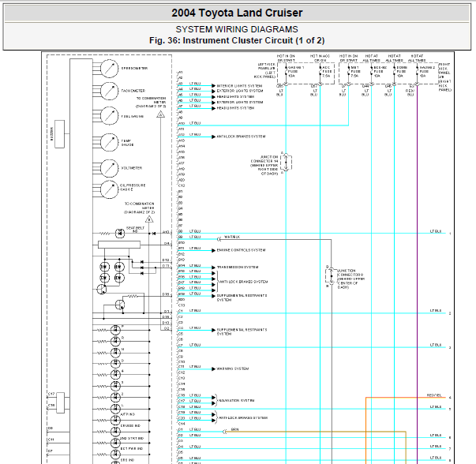The image size is (476, 464).
Task: Click the R gear indicator LED
Action: (115, 341)
